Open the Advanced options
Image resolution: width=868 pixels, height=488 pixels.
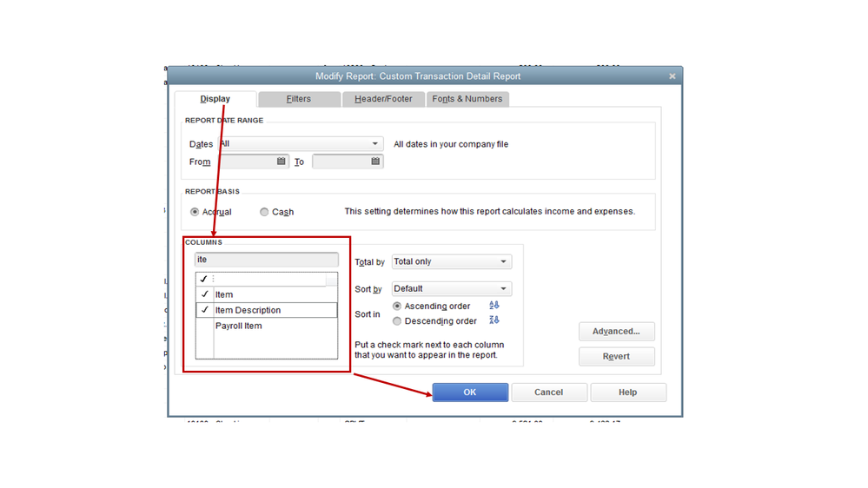click(x=617, y=332)
